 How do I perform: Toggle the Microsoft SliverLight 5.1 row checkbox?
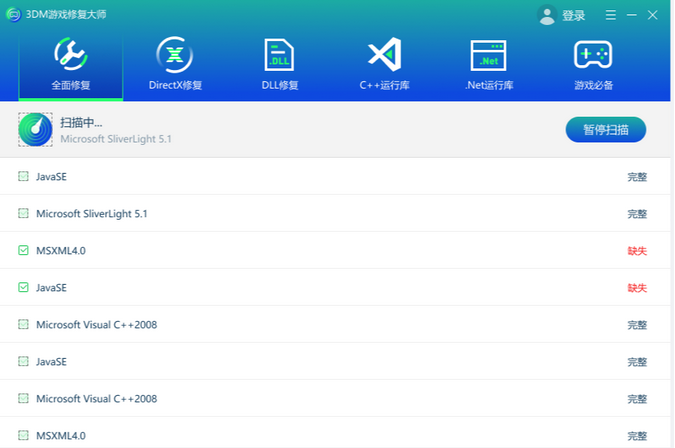click(x=23, y=214)
